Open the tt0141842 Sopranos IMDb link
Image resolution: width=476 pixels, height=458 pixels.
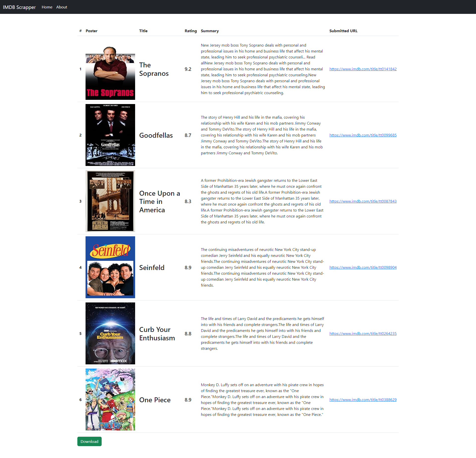pos(363,69)
